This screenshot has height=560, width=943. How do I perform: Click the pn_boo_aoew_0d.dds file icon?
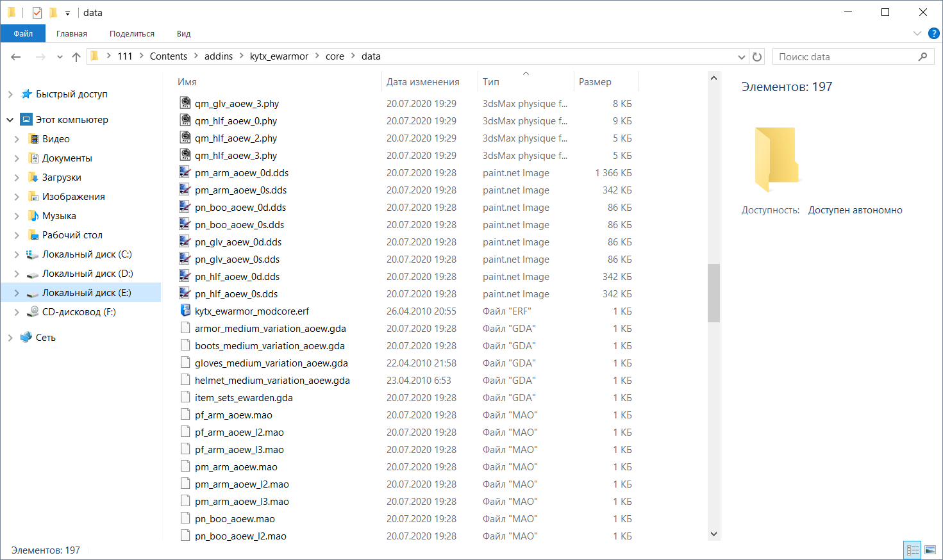(x=185, y=207)
